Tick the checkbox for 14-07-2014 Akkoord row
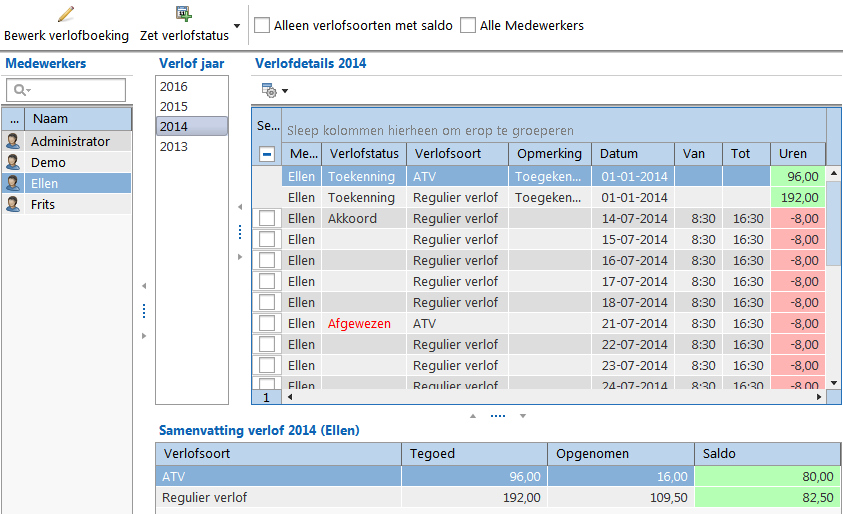The image size is (843, 514). coord(267,218)
